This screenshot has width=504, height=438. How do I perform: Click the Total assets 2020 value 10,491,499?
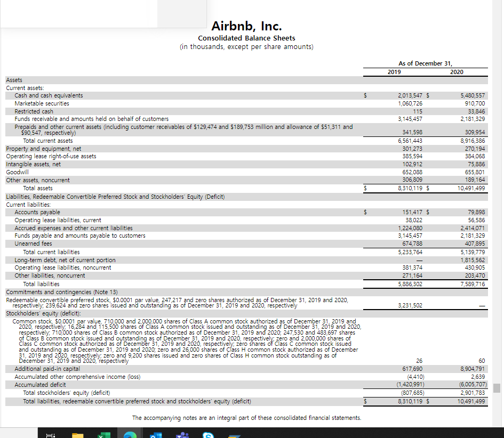coord(471,188)
